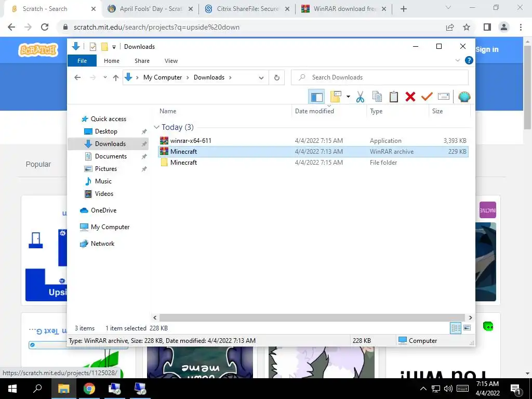Select the winrar-x64-611 application file
Image resolution: width=532 pixels, height=399 pixels.
click(x=313, y=140)
